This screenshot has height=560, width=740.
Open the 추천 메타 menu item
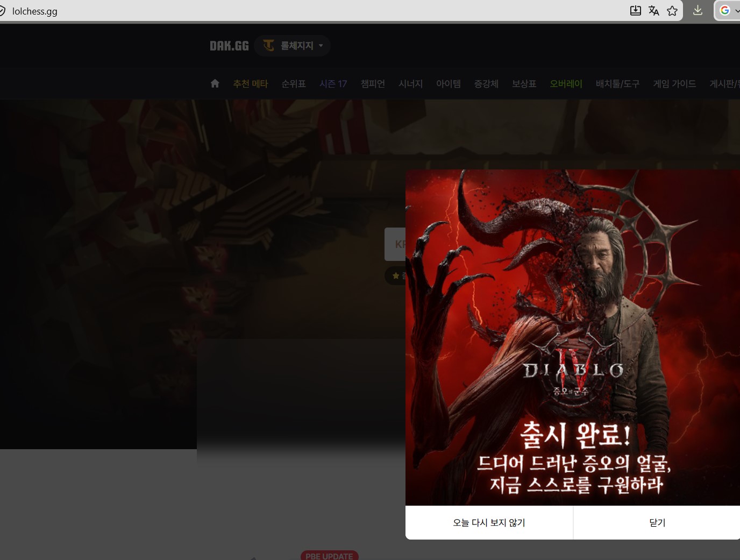click(x=251, y=84)
